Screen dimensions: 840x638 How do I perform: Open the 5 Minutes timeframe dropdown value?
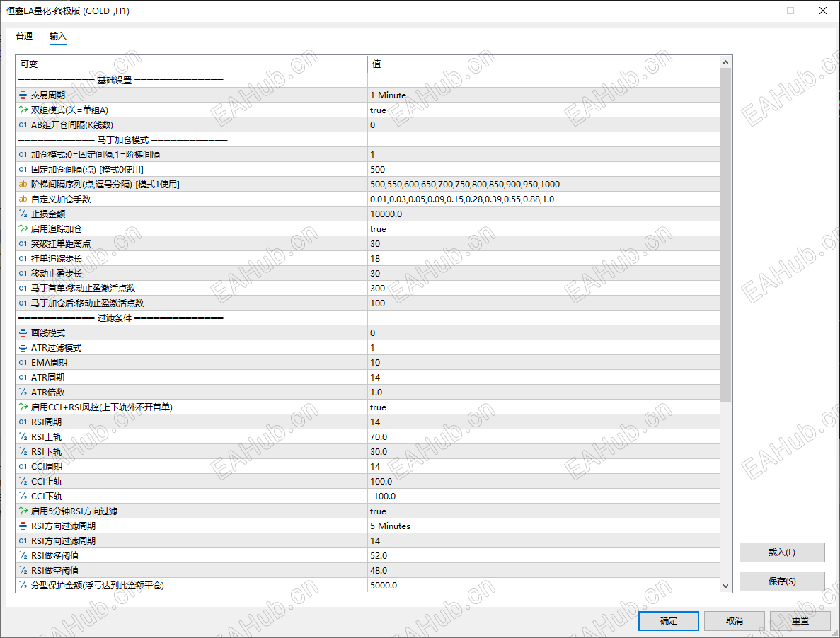coord(543,526)
